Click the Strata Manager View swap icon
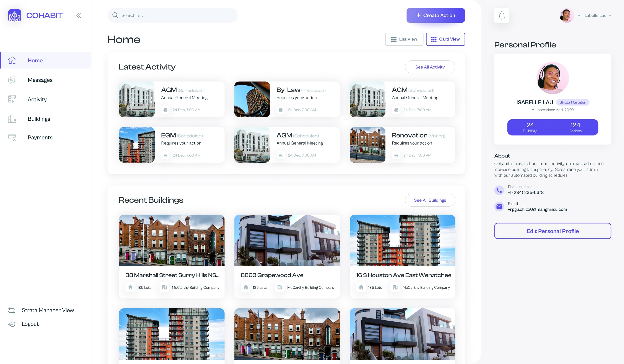The image size is (624, 364). tap(12, 310)
